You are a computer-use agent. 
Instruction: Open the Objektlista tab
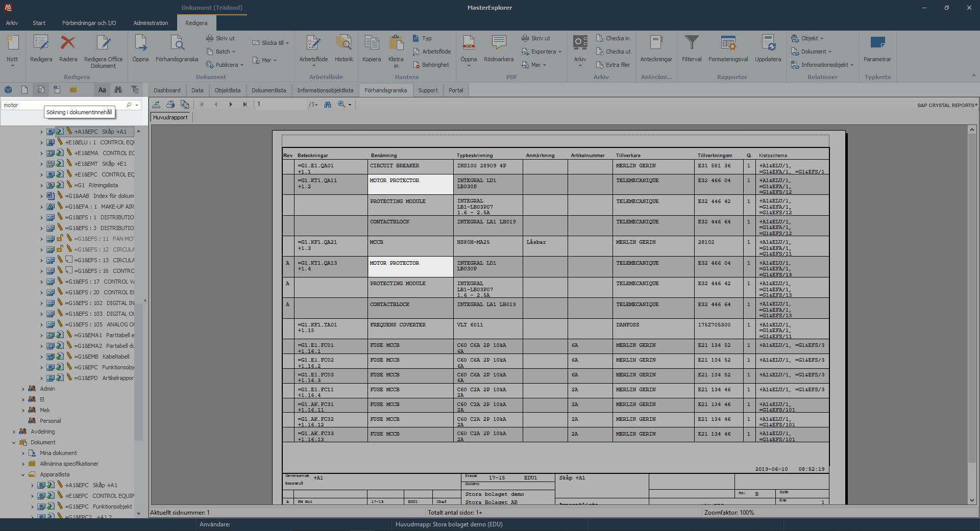(227, 90)
